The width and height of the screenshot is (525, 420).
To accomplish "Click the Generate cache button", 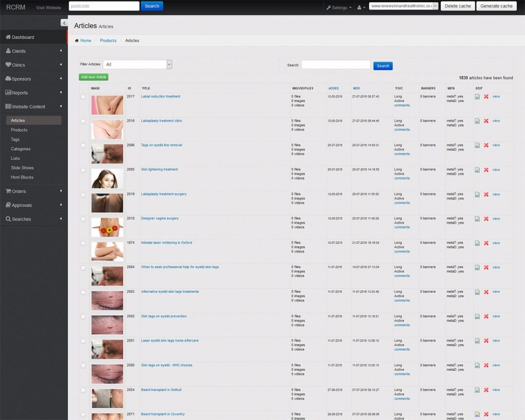I will pos(496,6).
